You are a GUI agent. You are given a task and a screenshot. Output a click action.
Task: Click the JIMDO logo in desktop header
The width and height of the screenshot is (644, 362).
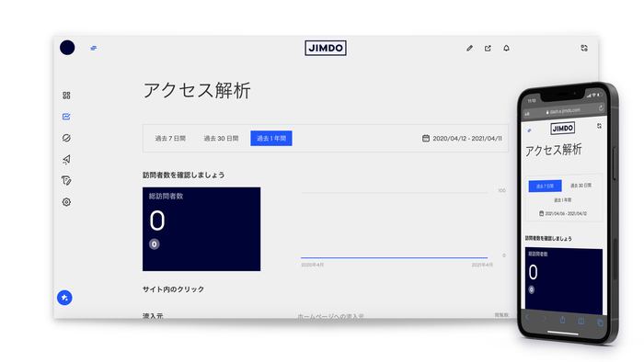click(x=326, y=48)
